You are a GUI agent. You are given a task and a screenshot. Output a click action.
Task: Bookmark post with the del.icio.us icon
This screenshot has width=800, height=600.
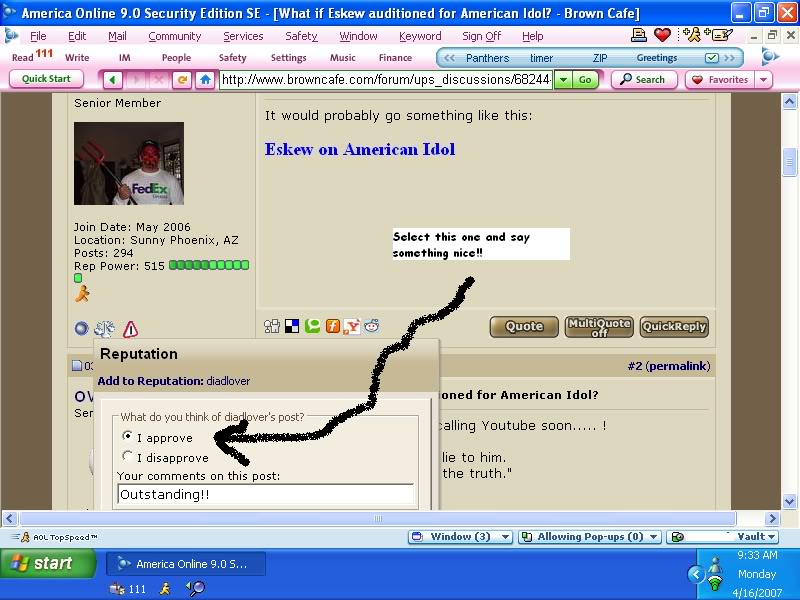(x=292, y=326)
